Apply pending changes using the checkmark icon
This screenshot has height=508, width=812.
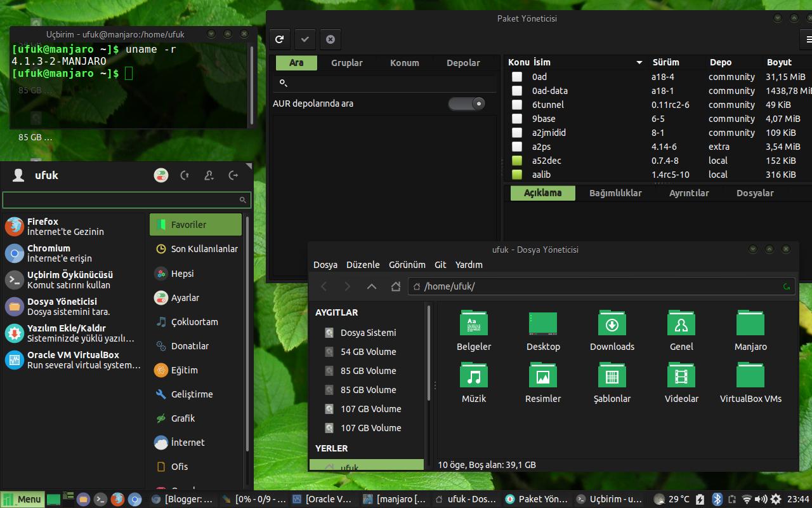click(304, 39)
